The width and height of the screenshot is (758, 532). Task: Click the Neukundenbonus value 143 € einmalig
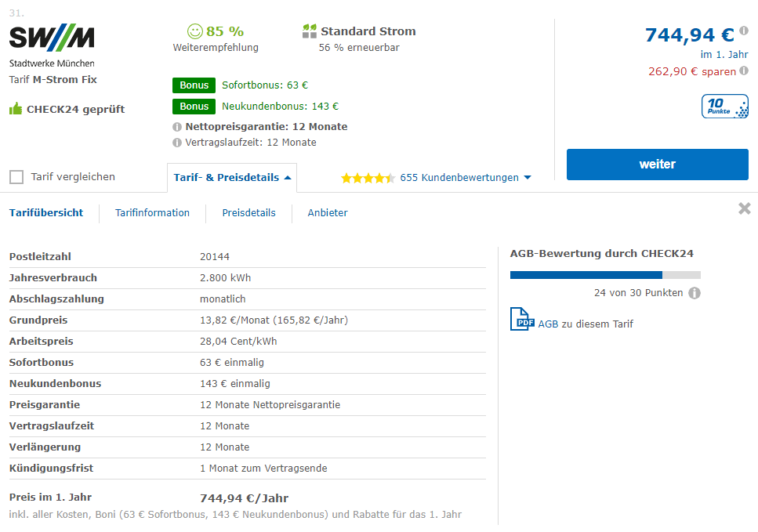tap(235, 384)
